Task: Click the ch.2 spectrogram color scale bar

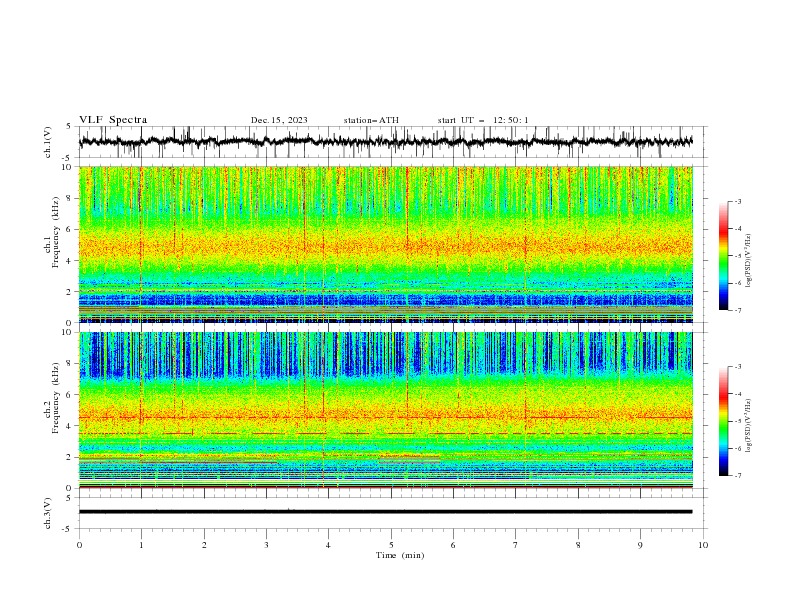Action: pyautogui.click(x=723, y=421)
